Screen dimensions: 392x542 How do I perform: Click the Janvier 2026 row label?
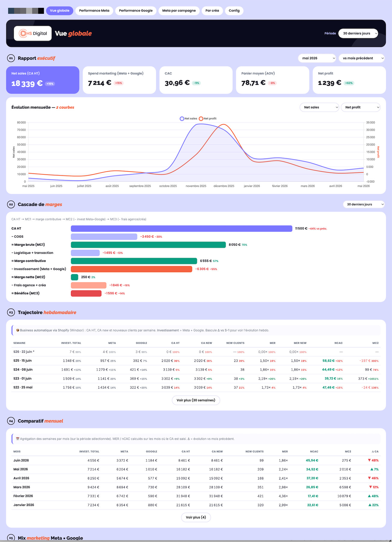(x=24, y=505)
